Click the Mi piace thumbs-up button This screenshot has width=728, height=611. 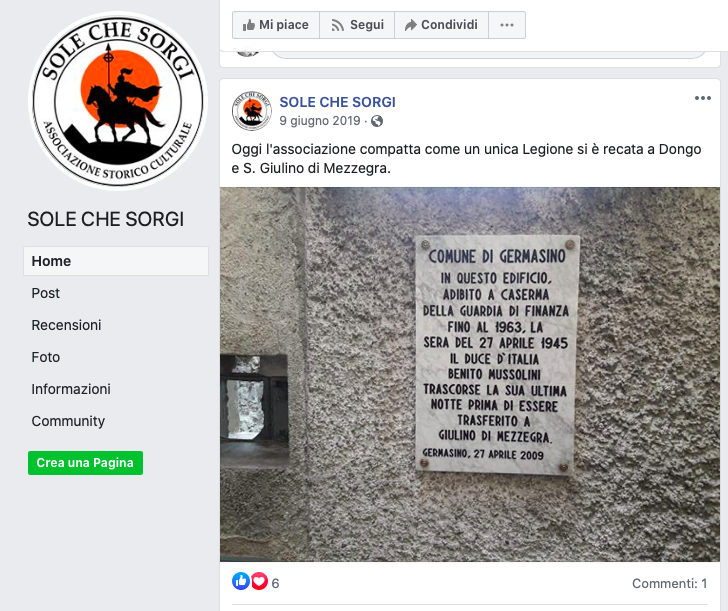[x=276, y=25]
